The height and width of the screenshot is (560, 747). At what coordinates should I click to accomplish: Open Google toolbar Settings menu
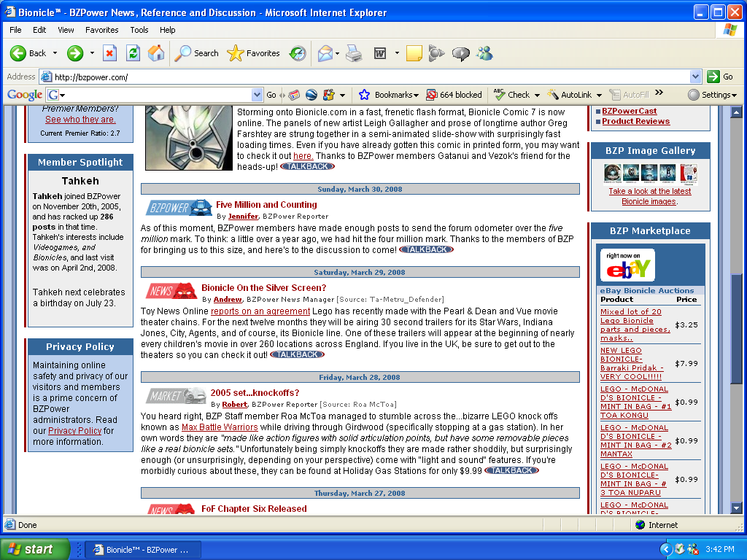(713, 95)
